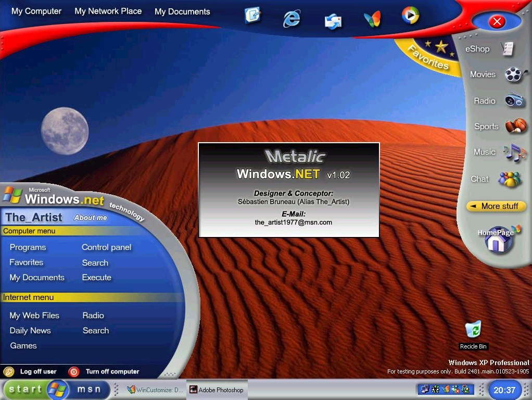The width and height of the screenshot is (532, 400).
Task: Click the network computers tray icon
Action: (x=424, y=389)
